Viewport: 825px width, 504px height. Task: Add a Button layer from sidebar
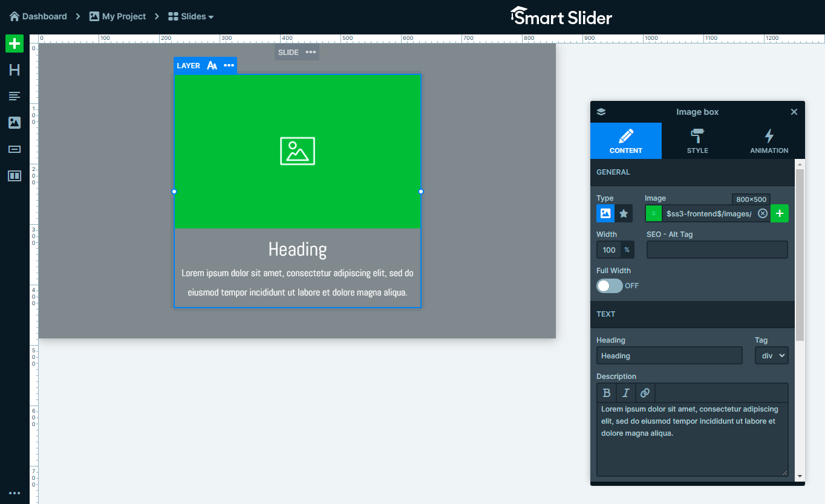click(15, 149)
